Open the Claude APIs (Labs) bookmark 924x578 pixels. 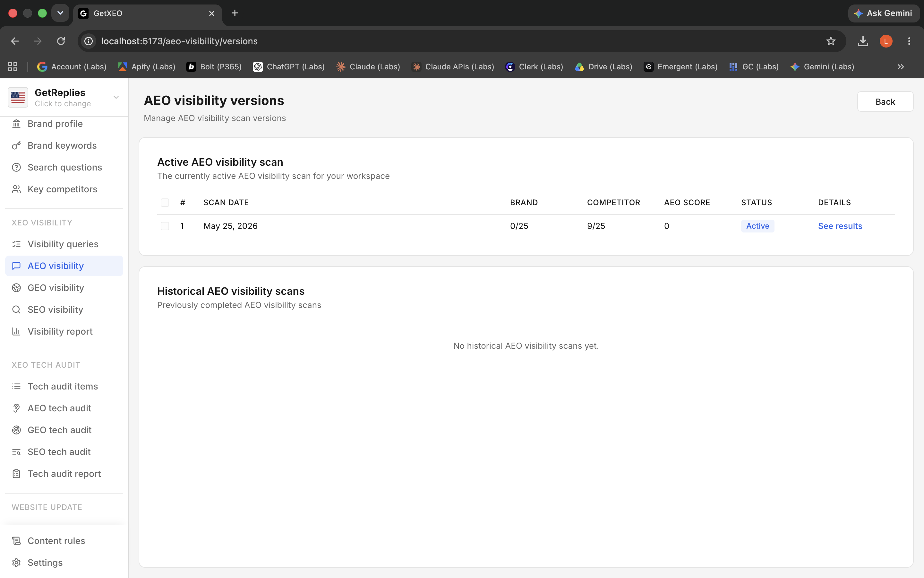(453, 67)
